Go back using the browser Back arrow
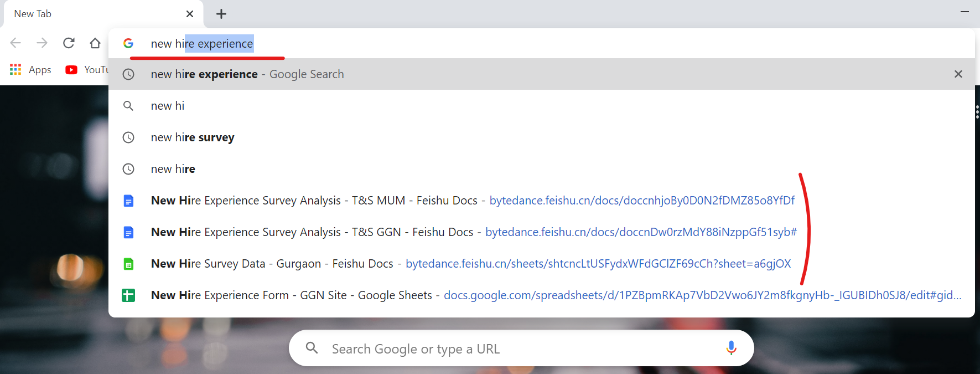Viewport: 980px width, 374px height. click(15, 43)
